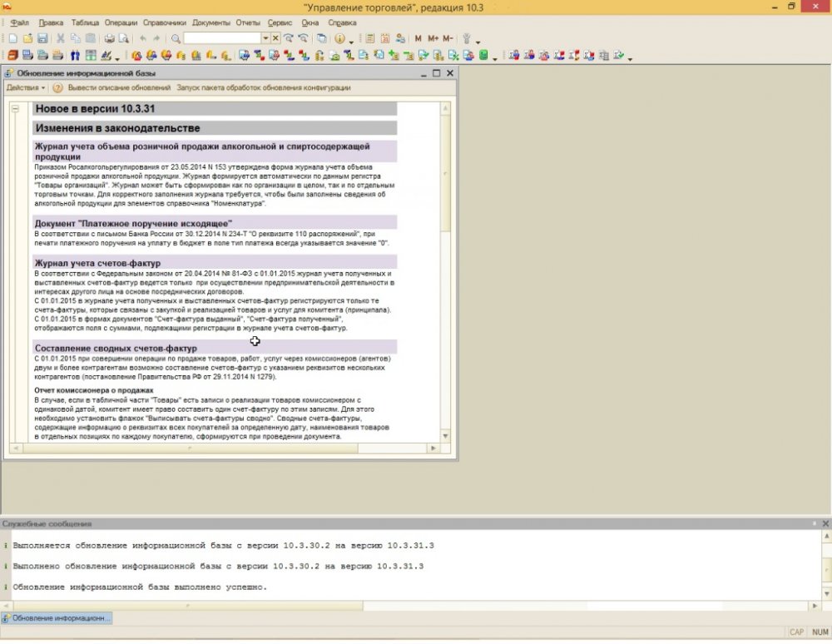Click the Paste clipboard icon
This screenshot has width=832, height=644.
pyautogui.click(x=91, y=38)
